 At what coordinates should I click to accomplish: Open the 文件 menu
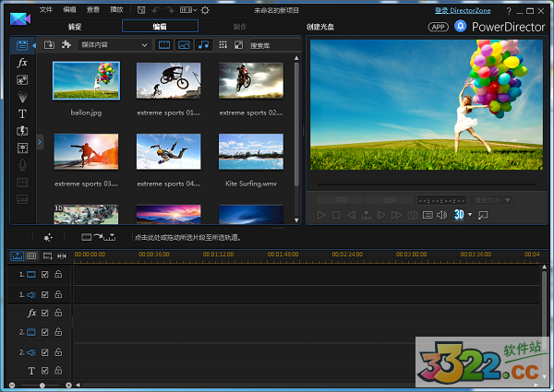pyautogui.click(x=46, y=9)
